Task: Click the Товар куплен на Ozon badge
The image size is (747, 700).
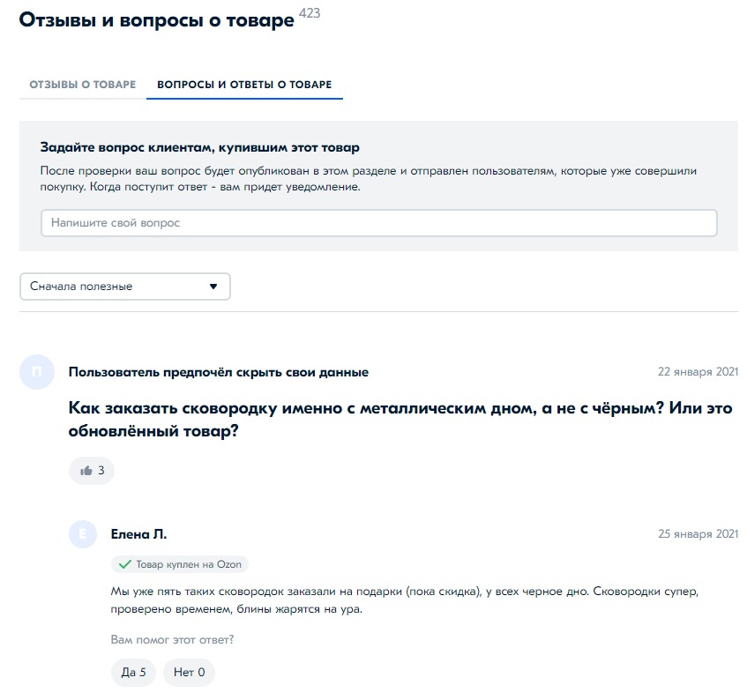Action: [180, 564]
